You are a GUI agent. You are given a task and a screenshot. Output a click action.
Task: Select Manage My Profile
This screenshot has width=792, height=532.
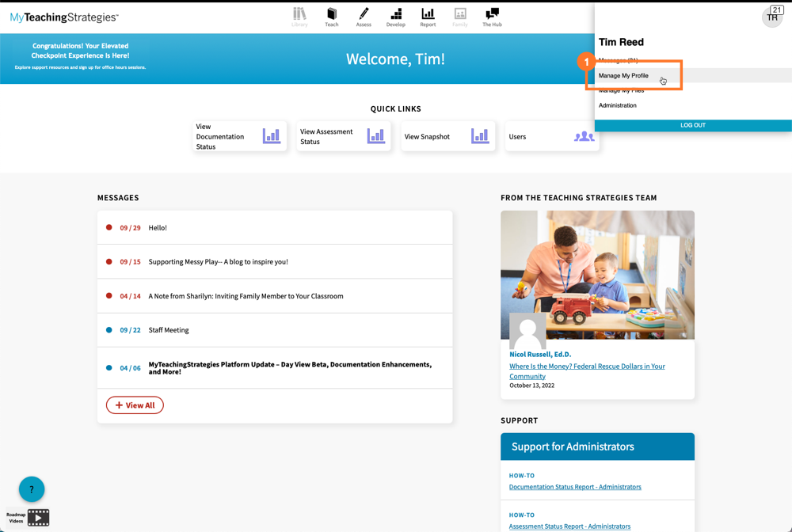[623, 75]
